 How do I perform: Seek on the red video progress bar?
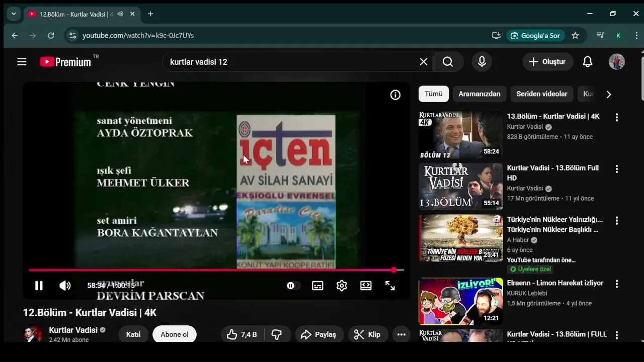coord(216,270)
